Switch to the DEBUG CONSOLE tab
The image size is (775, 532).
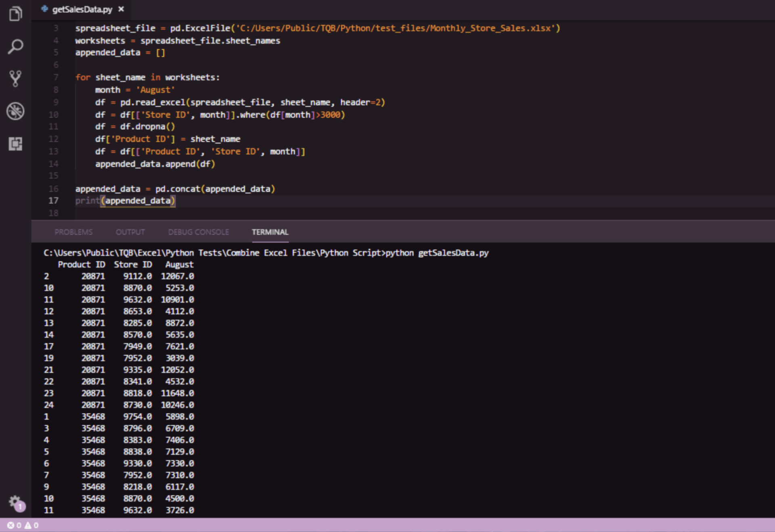pos(198,232)
